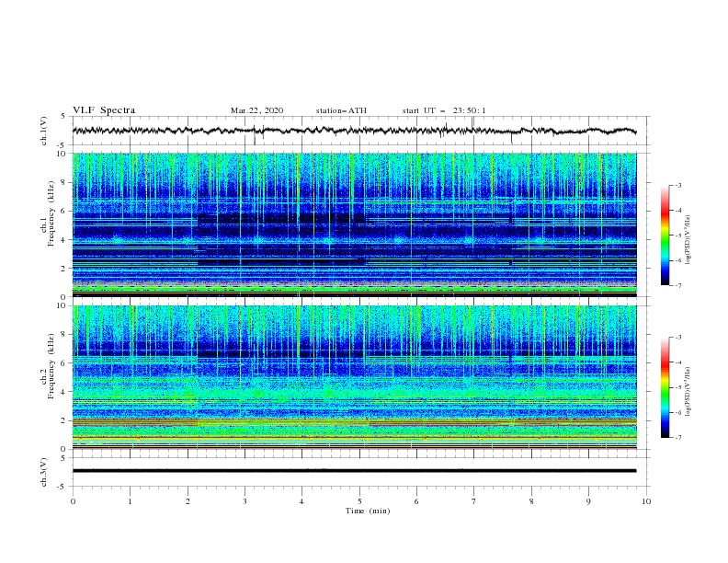Click the "7" tick on the time axis
728x563 pixels.
pos(474,501)
